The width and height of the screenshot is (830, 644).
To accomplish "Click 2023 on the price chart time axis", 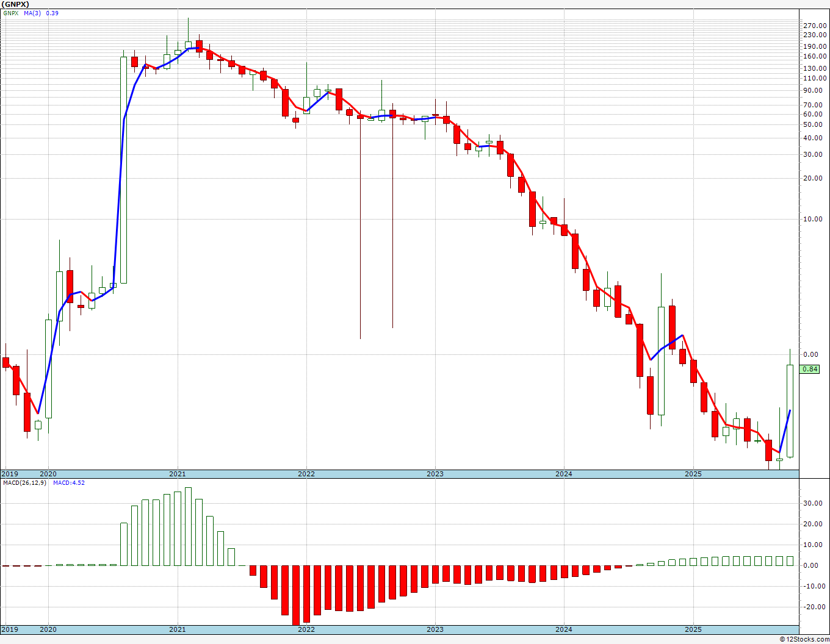I will (435, 474).
